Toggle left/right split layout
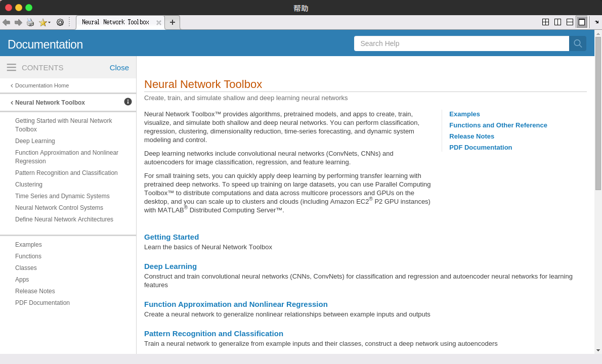This screenshot has height=364, width=602. 557,22
